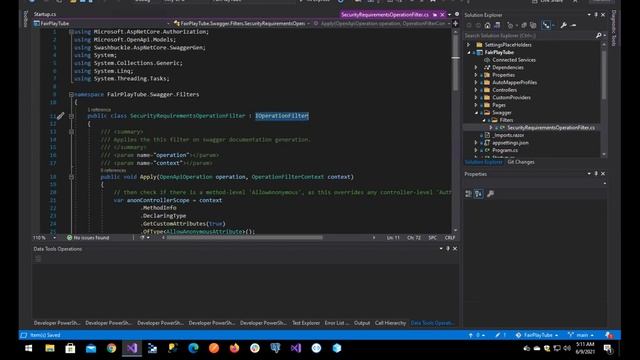This screenshot has width=640, height=360.
Task: Open the editor zoom 110% dropdown
Action: 54,238
